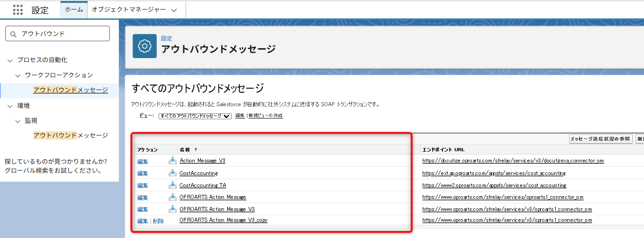Viewport: 644px width, 238px height.
Task: Collapse the プロセスの自動化 tree section
Action: tap(10, 60)
